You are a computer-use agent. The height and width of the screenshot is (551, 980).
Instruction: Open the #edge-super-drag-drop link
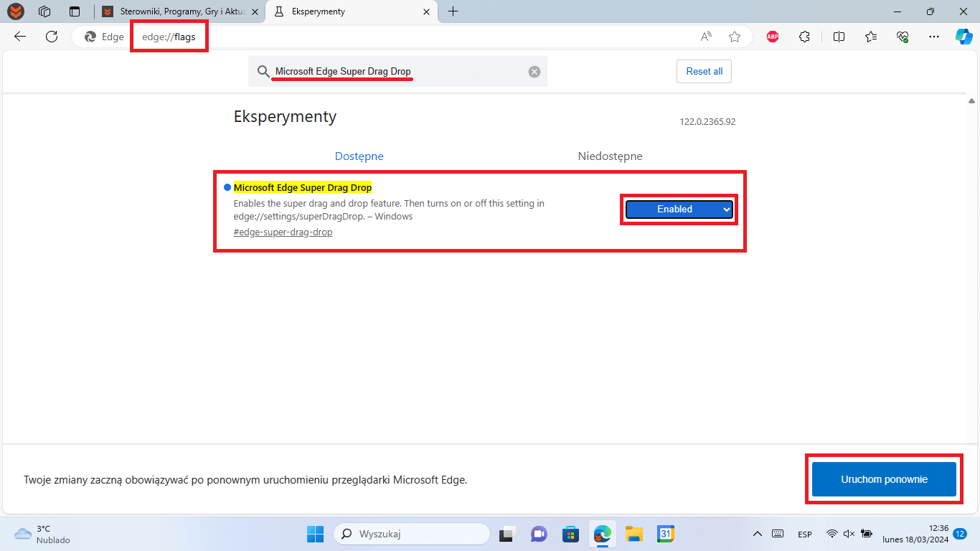point(283,232)
